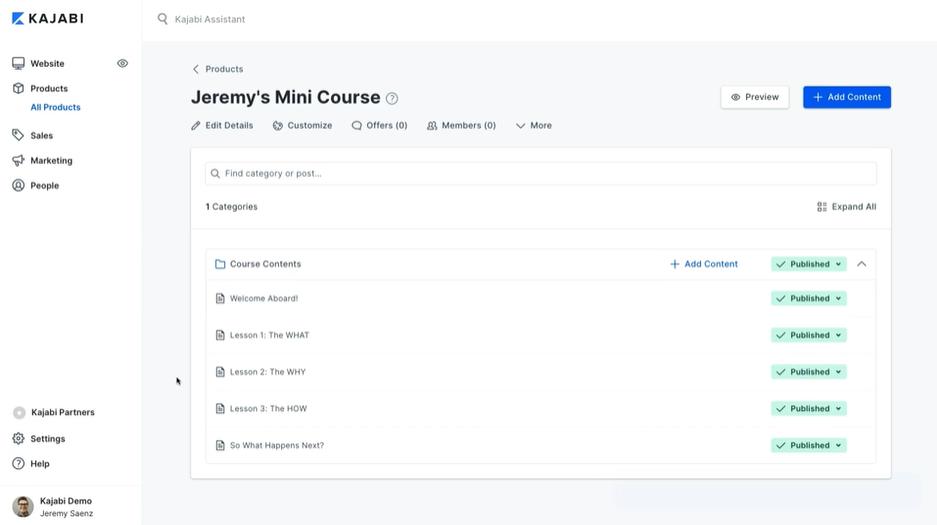Collapse the Course Contents category chevron
This screenshot has width=937, height=525.
tap(861, 264)
